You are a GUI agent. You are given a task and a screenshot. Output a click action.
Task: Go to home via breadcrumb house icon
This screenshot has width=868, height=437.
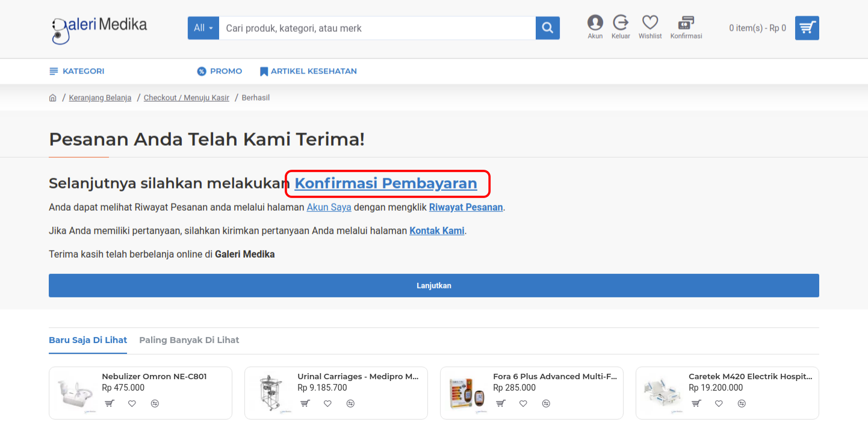point(53,98)
